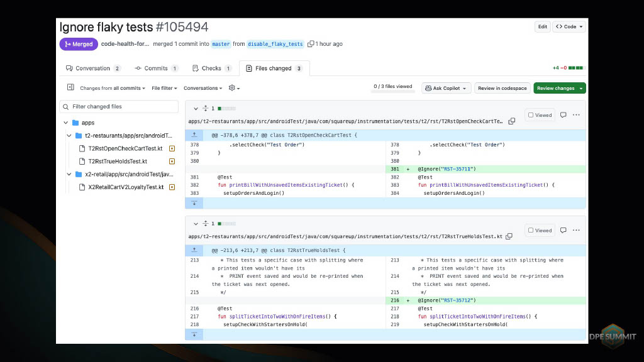Click diffstat squares on T2RstOpenCheckCartTest header
Screen dimensions: 644x362
point(226,109)
